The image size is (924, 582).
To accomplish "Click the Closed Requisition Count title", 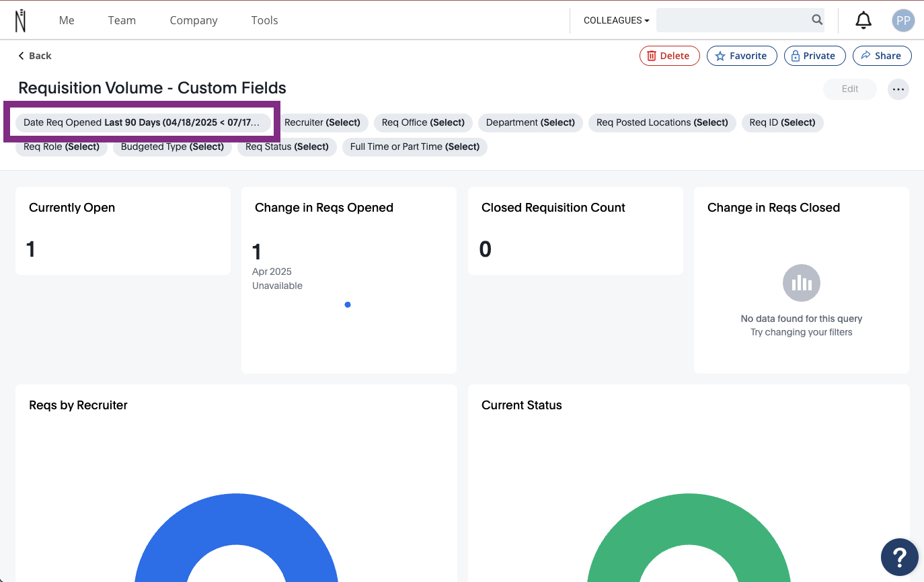I will pyautogui.click(x=553, y=208).
